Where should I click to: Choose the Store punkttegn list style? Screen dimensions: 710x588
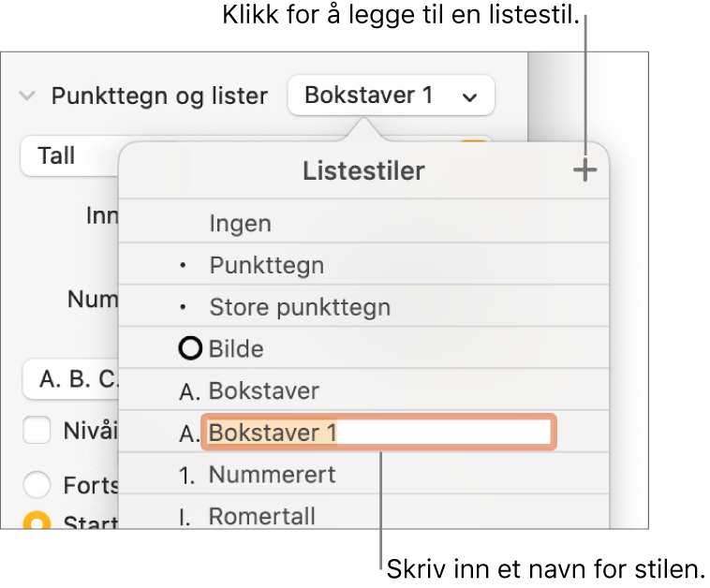coord(363,307)
